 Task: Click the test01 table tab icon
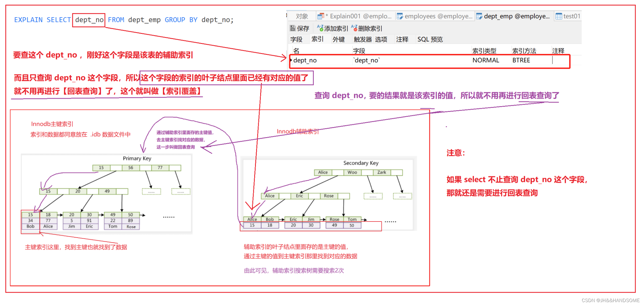pos(559,16)
